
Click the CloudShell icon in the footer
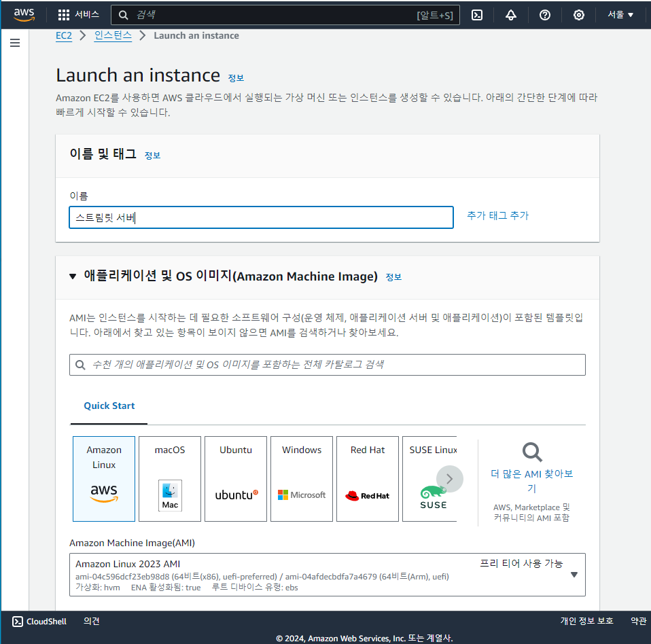(x=18, y=621)
